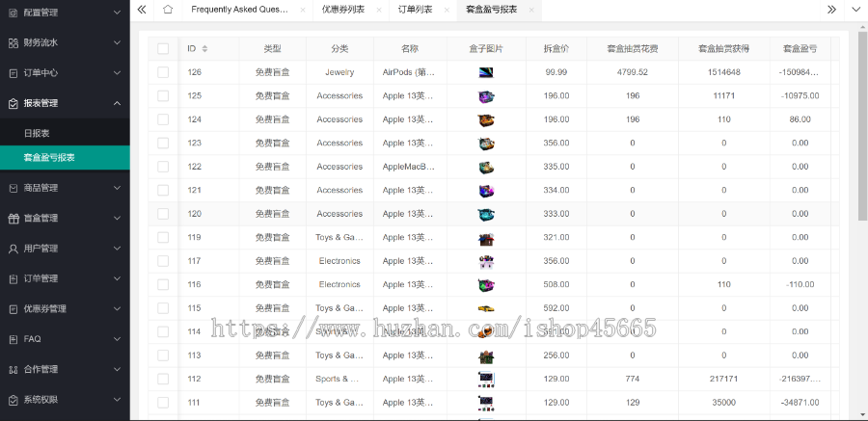The width and height of the screenshot is (868, 421).
Task: Select the 套盒盈亏报表 tab
Action: (492, 10)
